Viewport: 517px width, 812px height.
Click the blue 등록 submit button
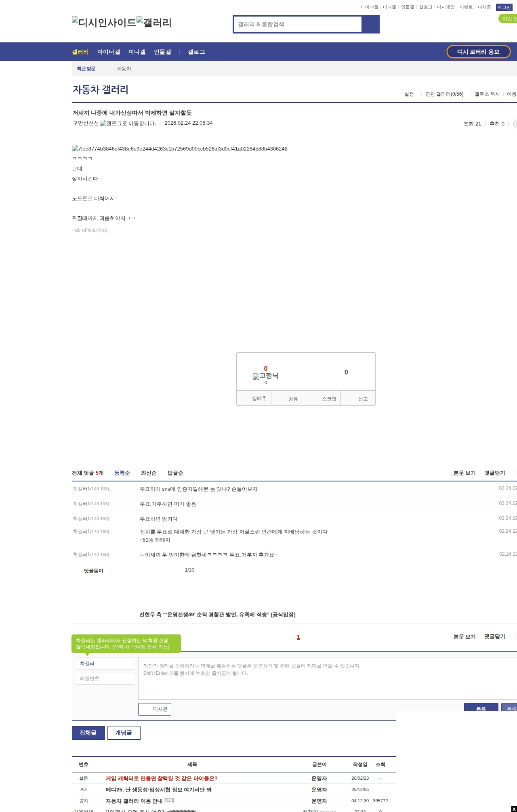tap(481, 708)
